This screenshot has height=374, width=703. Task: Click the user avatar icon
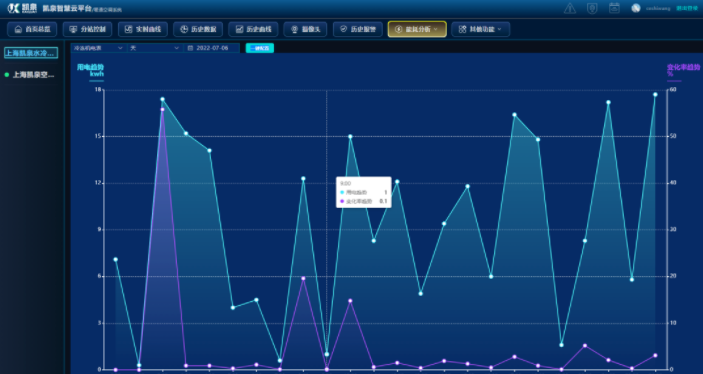(636, 8)
